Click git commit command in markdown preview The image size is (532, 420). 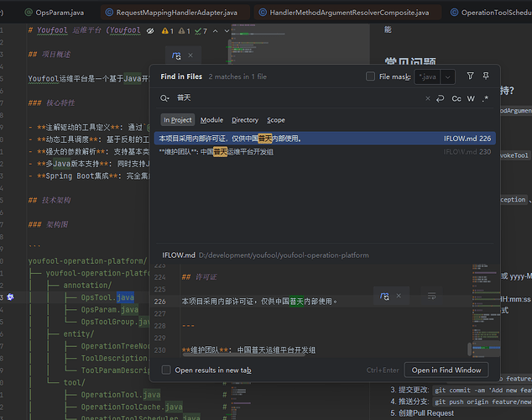(482, 390)
